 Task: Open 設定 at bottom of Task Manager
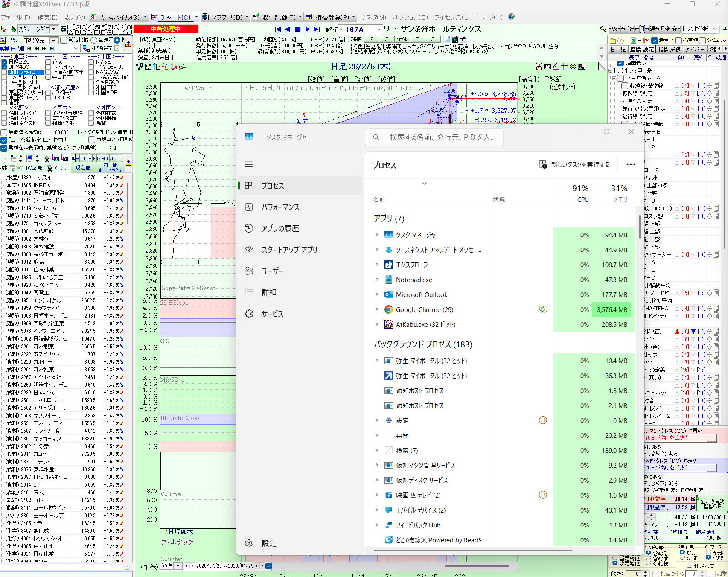tap(269, 543)
